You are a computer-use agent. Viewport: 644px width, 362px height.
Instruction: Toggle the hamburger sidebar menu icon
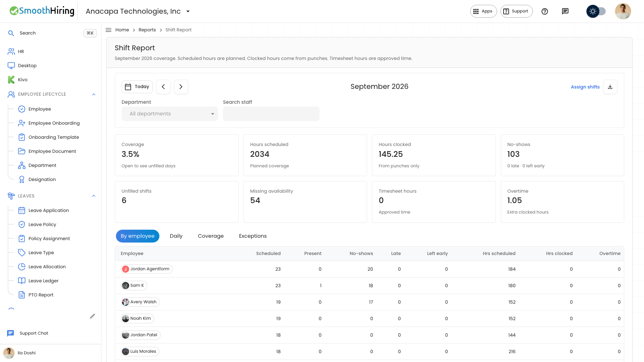[x=108, y=30]
